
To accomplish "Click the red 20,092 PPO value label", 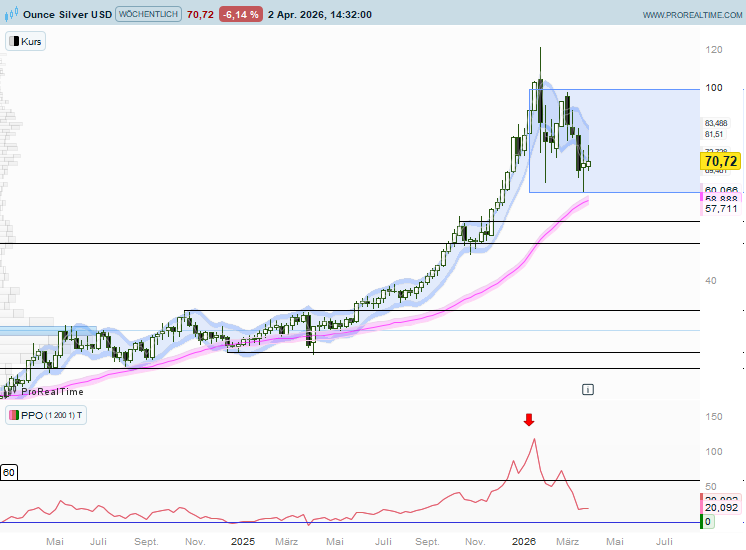I will [720, 504].
